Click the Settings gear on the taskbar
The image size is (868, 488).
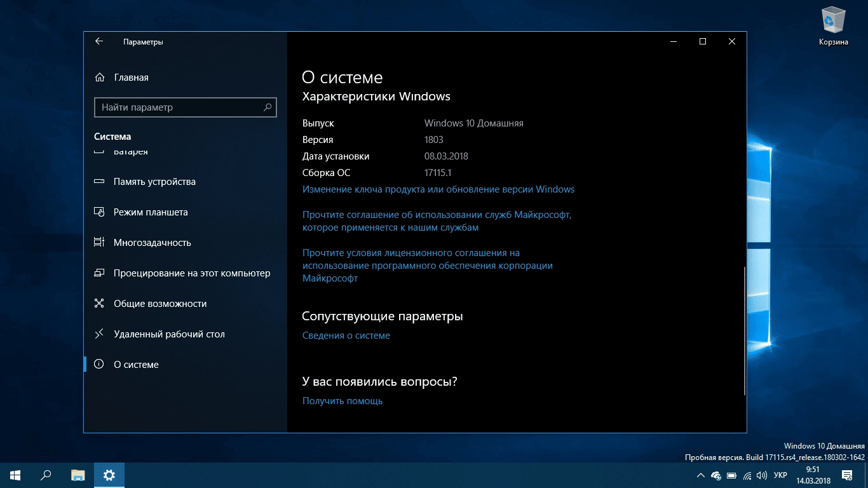click(109, 475)
